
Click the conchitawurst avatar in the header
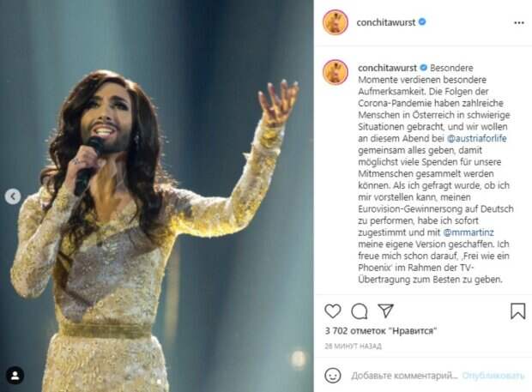pyautogui.click(x=336, y=22)
